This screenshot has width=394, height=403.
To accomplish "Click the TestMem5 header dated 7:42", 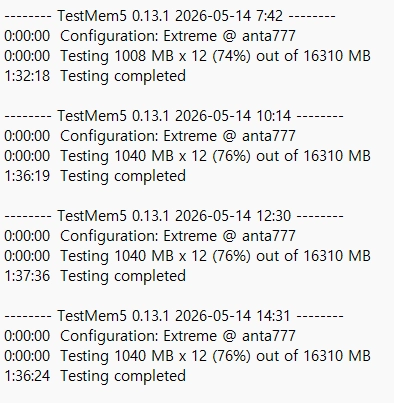I will coord(170,16).
